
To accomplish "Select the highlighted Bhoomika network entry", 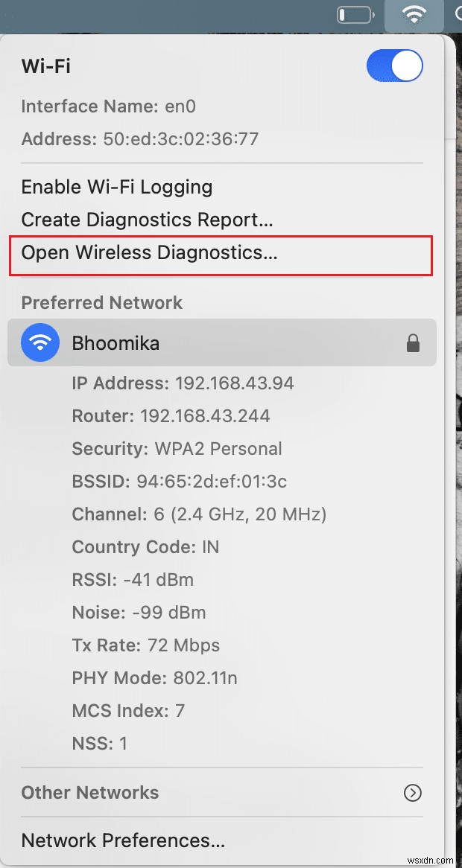I will point(222,342).
